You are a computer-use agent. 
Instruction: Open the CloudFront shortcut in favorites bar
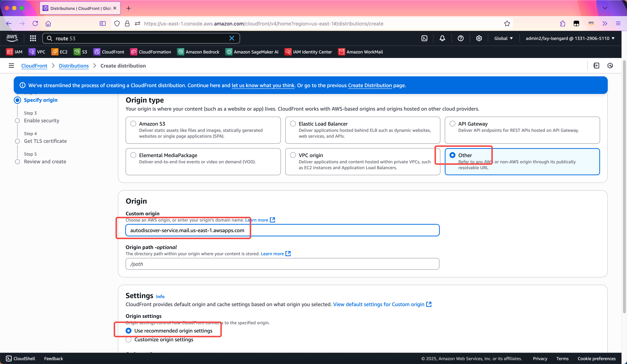click(x=109, y=52)
